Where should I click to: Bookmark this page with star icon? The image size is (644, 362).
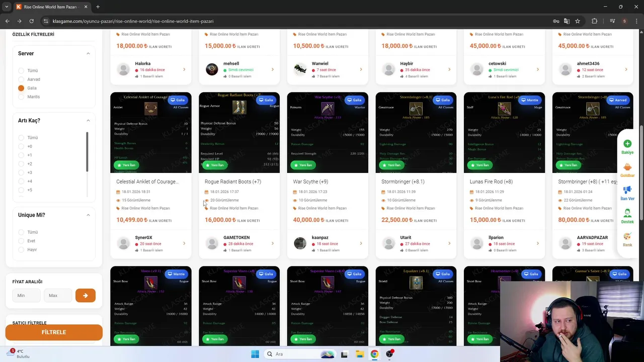pos(578,21)
